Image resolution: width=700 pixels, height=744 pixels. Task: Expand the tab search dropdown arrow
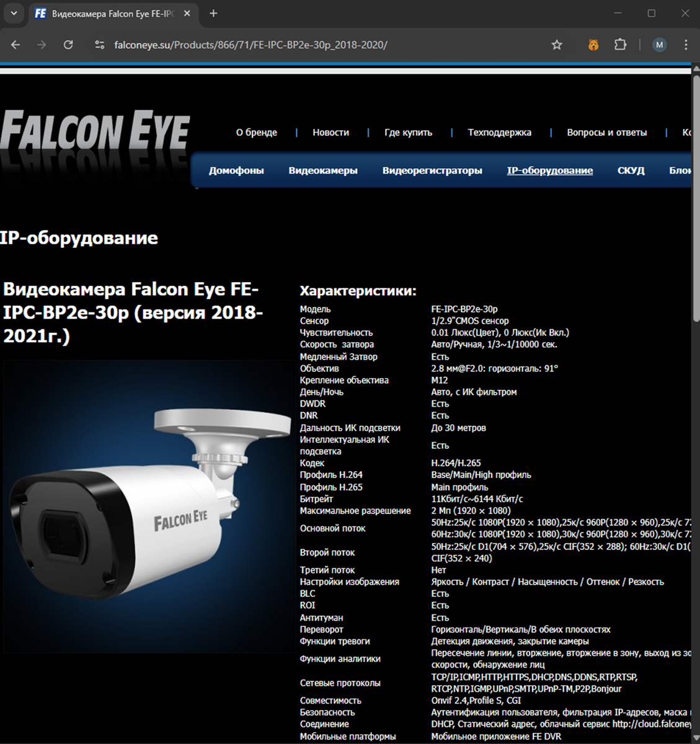pyautogui.click(x=14, y=13)
